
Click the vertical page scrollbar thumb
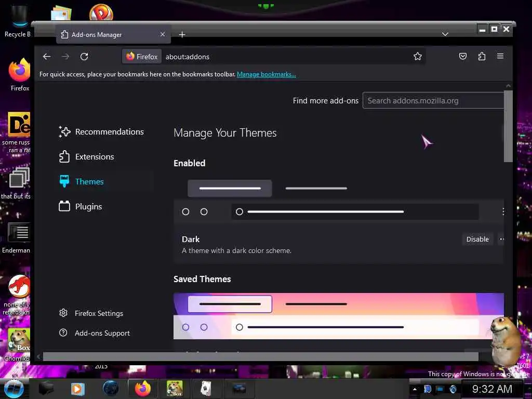(508, 126)
